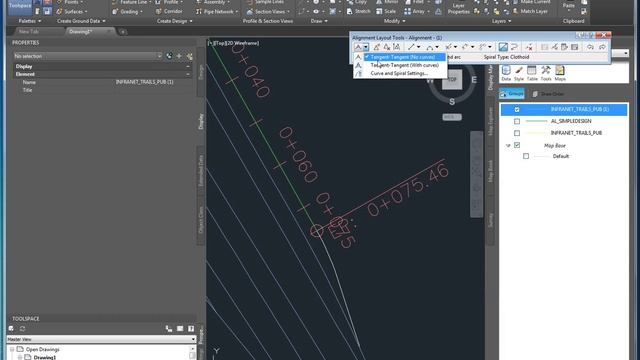Open the No selection dropdown in Properties

coord(88,56)
